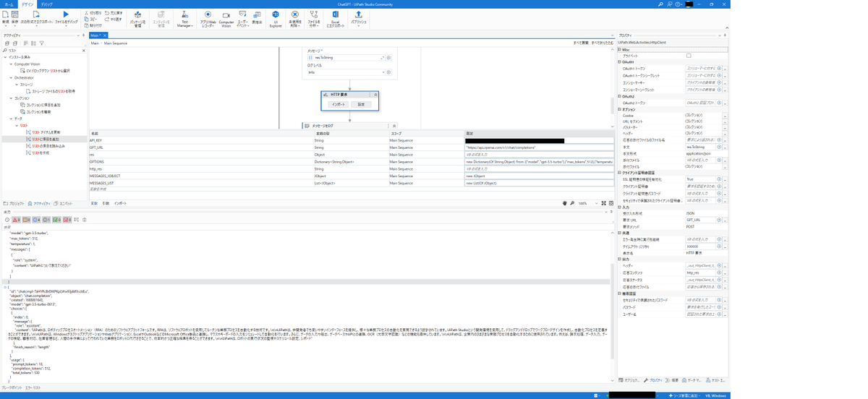This screenshot has width=868, height=399.
Task: Switch to the ホーム tab
Action: click(7, 4)
